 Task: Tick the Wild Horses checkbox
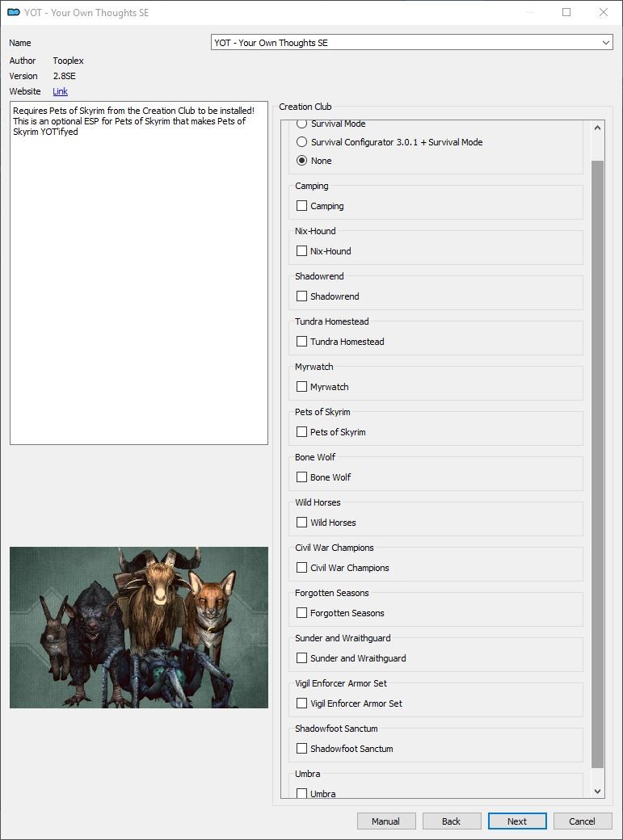(302, 523)
